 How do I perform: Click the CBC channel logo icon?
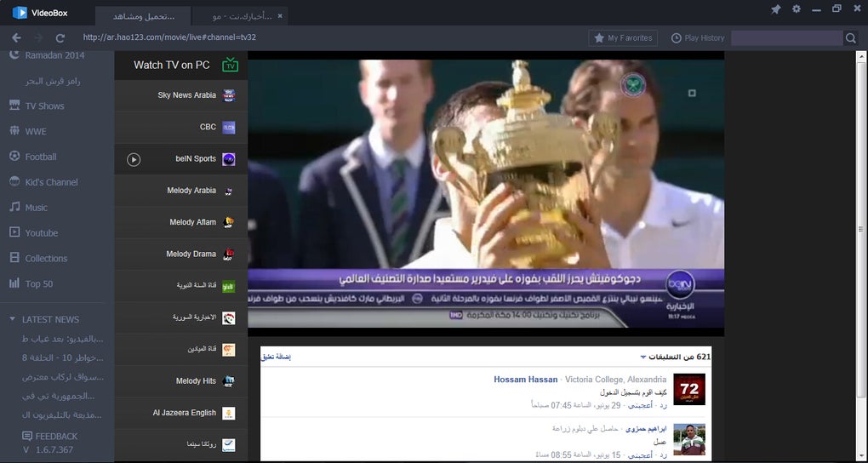pyautogui.click(x=229, y=128)
